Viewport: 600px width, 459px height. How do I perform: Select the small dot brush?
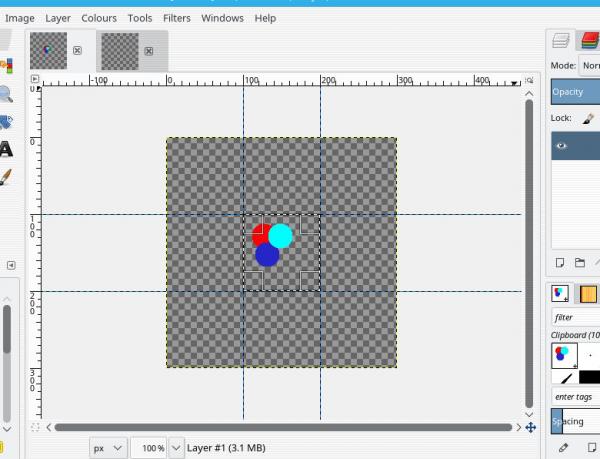pyautogui.click(x=590, y=356)
